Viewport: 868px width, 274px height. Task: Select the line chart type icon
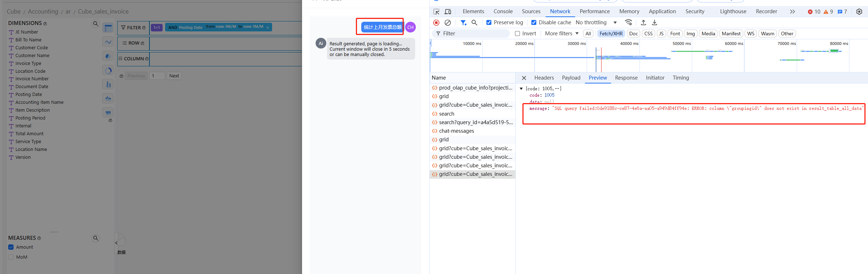click(108, 42)
